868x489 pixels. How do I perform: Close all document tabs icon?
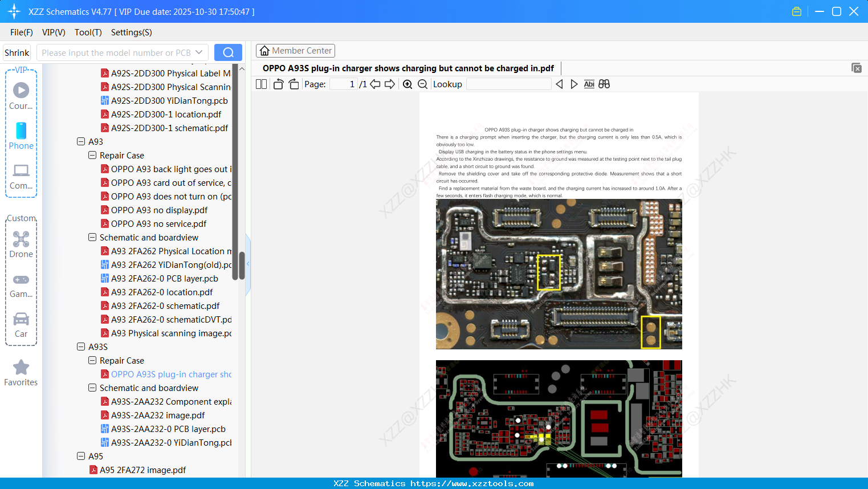(x=856, y=68)
